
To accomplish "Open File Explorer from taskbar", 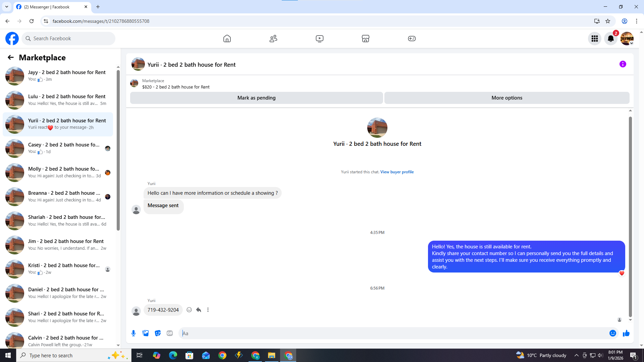I will pos(271,355).
